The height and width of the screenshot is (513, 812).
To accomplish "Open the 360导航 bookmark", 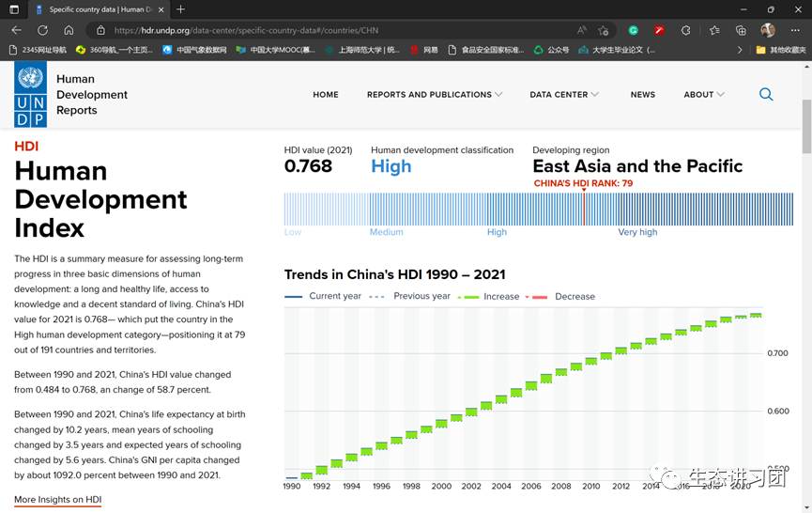I will coord(115,50).
